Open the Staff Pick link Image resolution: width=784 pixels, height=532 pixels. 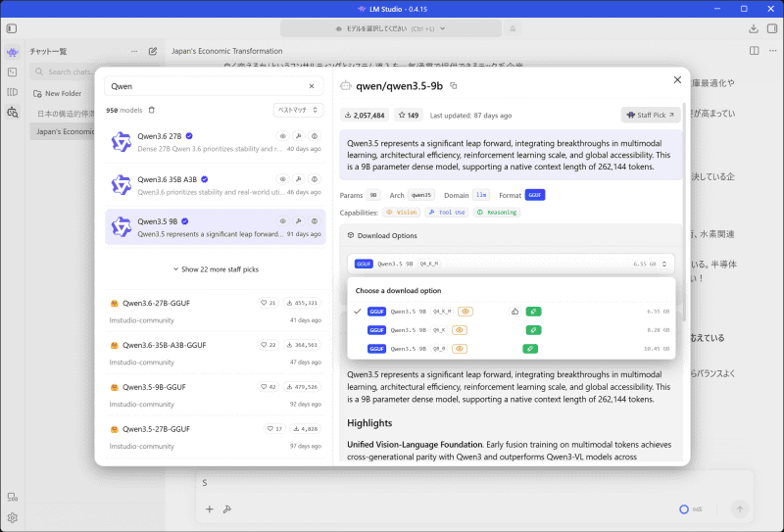click(x=651, y=115)
